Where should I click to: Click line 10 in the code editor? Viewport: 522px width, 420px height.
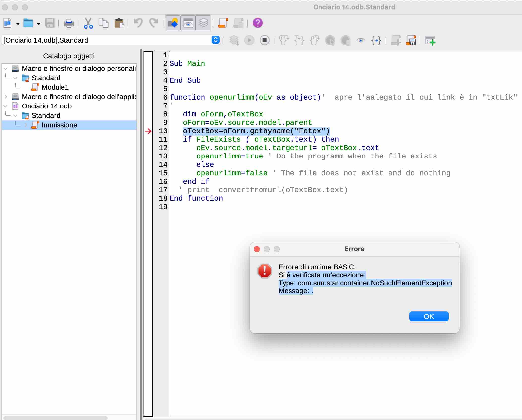click(255, 131)
